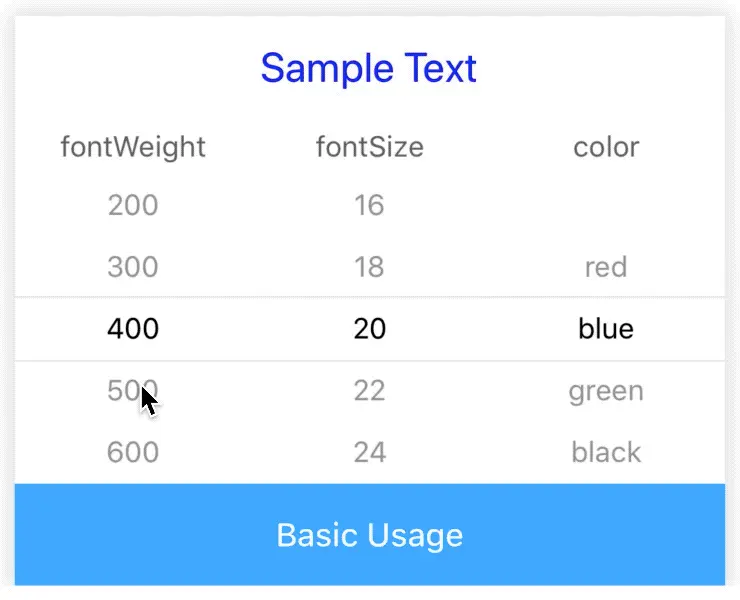Image resolution: width=740 pixels, height=600 pixels.
Task: Click the selected 400 fontWeight value
Action: click(133, 328)
